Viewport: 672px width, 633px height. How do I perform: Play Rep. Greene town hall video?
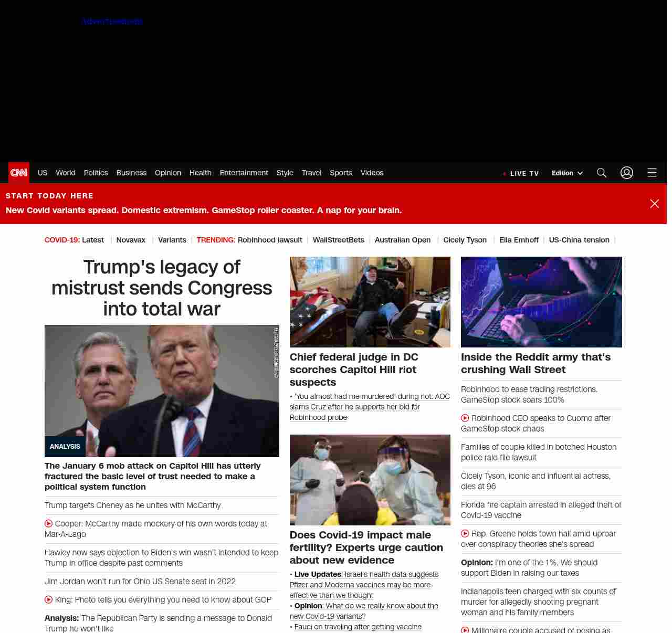(x=465, y=534)
